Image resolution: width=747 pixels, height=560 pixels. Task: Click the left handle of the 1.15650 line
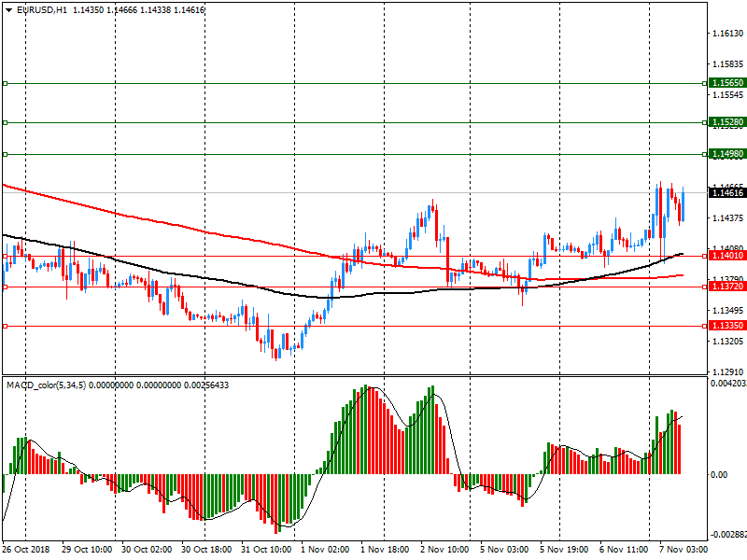[x=5, y=83]
